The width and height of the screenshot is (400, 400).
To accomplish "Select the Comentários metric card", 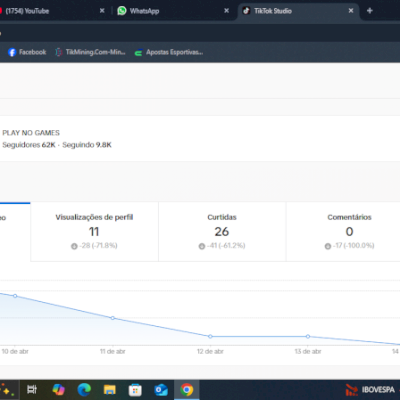I will (x=343, y=231).
